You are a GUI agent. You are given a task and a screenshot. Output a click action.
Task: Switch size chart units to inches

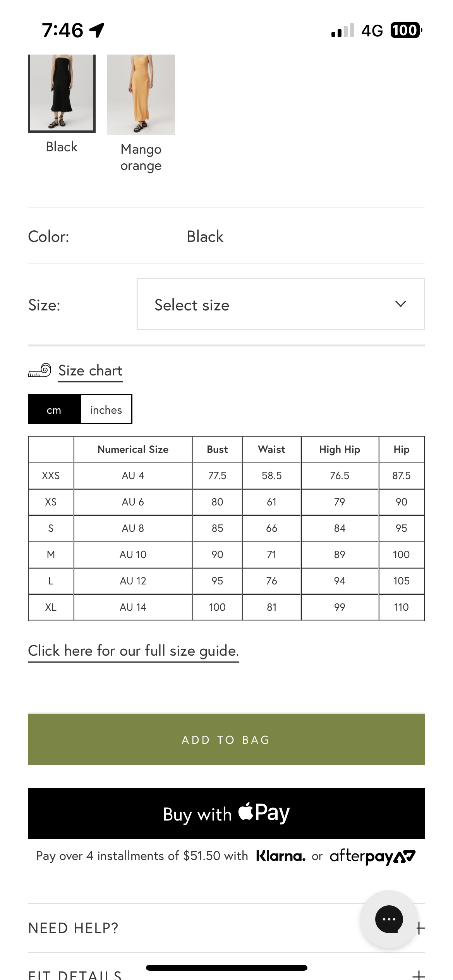coord(106,409)
